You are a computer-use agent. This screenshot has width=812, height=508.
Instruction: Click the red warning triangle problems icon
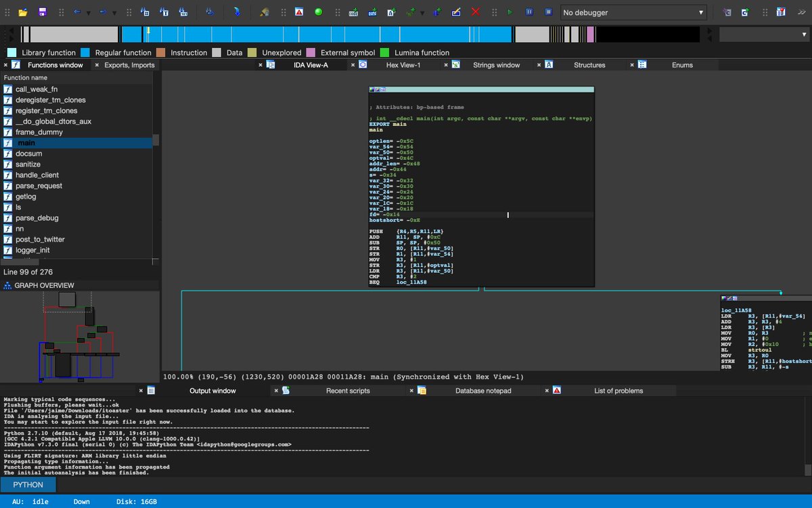[298, 12]
